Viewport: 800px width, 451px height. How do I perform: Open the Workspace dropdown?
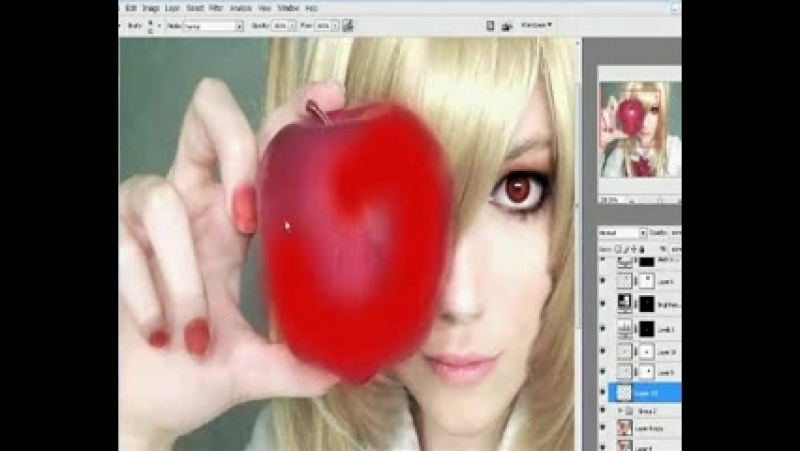(536, 25)
